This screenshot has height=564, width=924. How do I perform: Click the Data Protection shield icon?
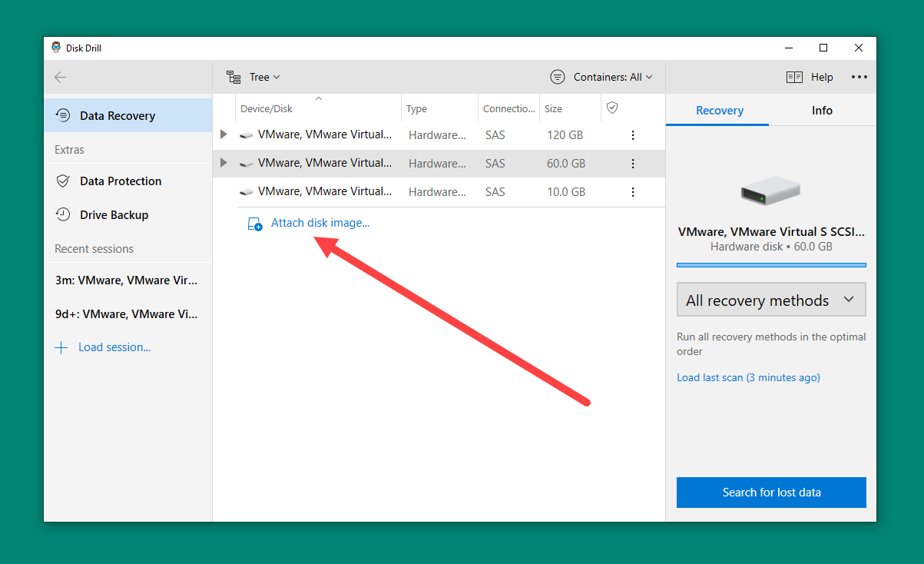64,181
